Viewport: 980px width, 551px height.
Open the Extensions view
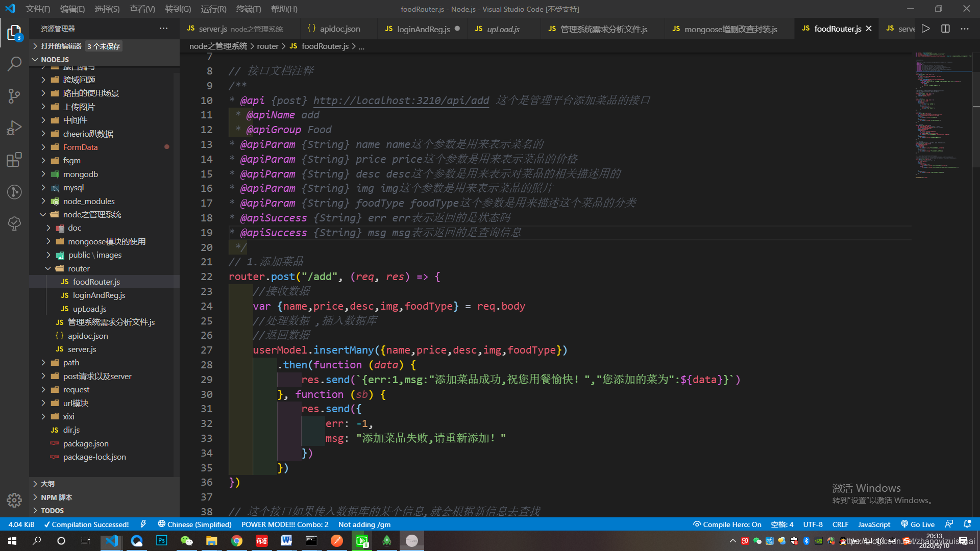14,160
